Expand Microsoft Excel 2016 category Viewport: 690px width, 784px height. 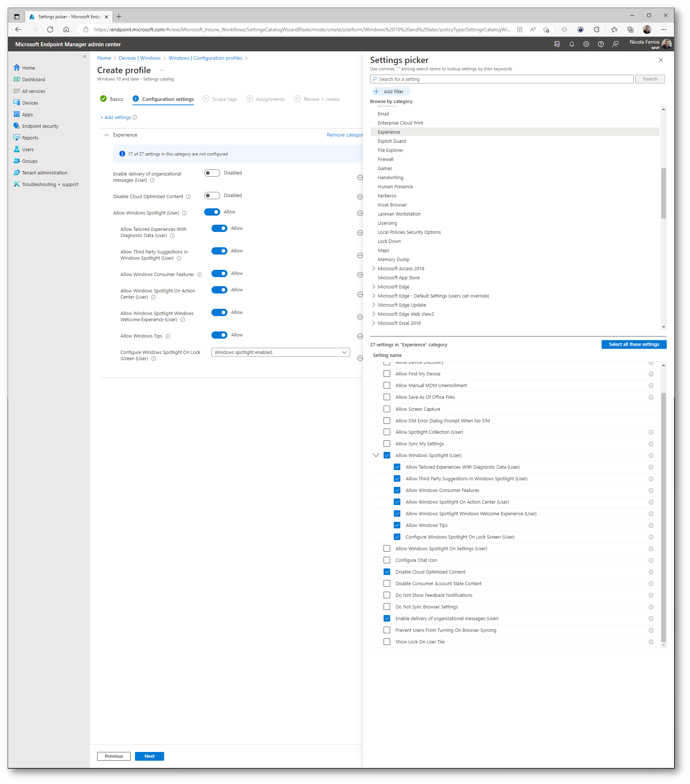(374, 323)
